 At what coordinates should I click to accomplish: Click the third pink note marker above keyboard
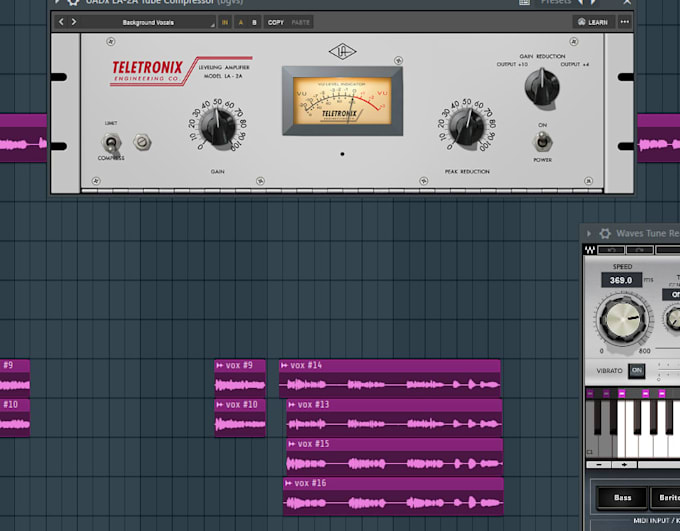[621, 393]
